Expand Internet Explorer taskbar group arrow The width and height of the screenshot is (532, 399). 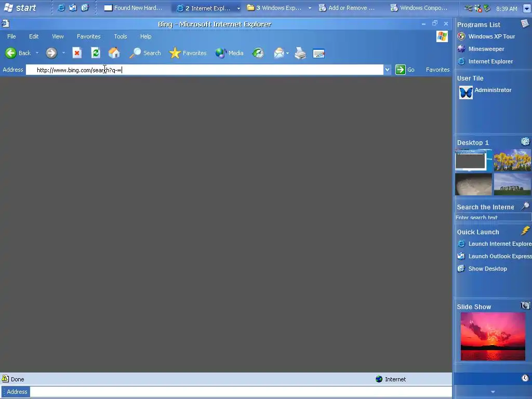(x=238, y=8)
